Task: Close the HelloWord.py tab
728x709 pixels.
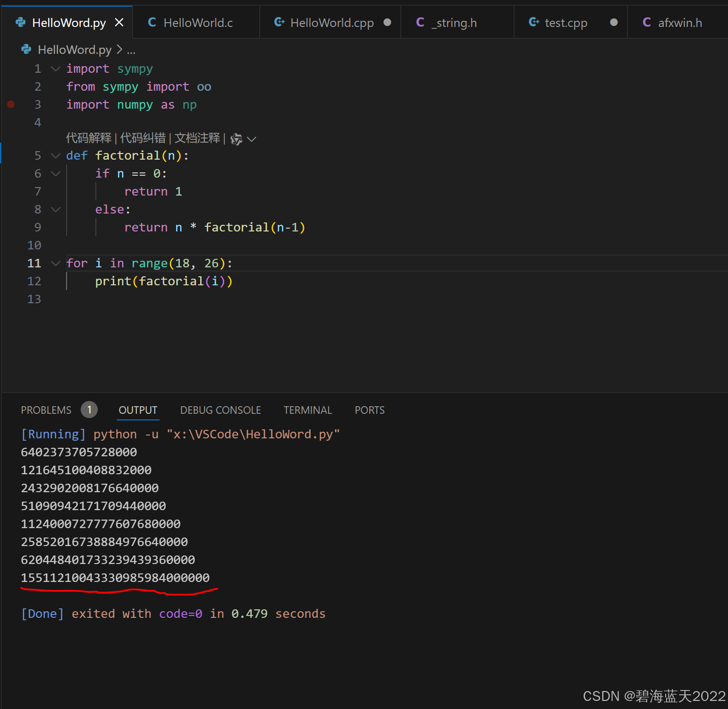Action: [x=119, y=22]
